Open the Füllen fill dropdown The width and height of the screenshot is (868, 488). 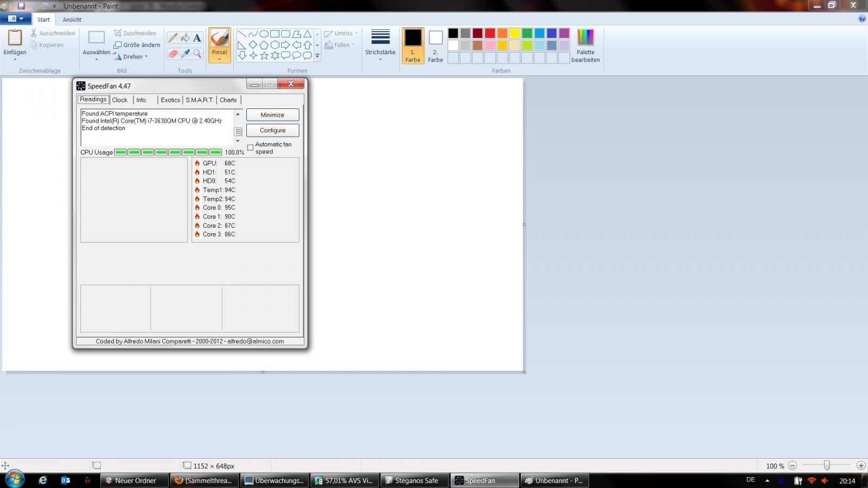point(340,45)
